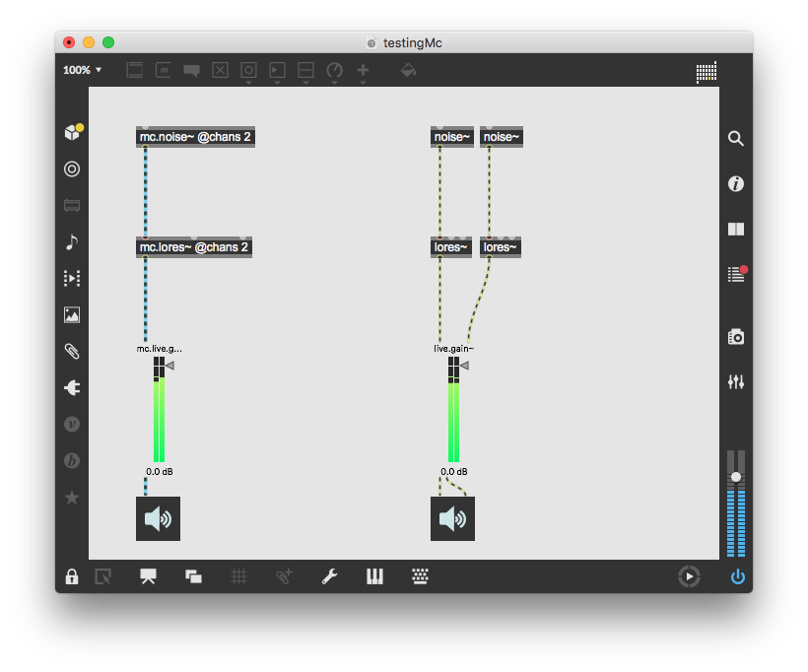
Task: Lock the patcher using the padlock
Action: pos(71,576)
